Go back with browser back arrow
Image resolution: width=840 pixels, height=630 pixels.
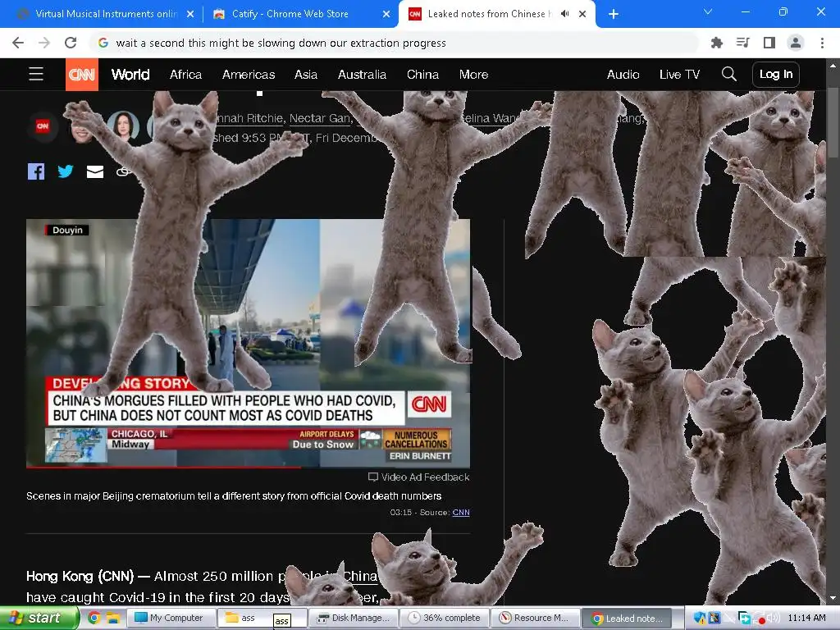pyautogui.click(x=18, y=43)
